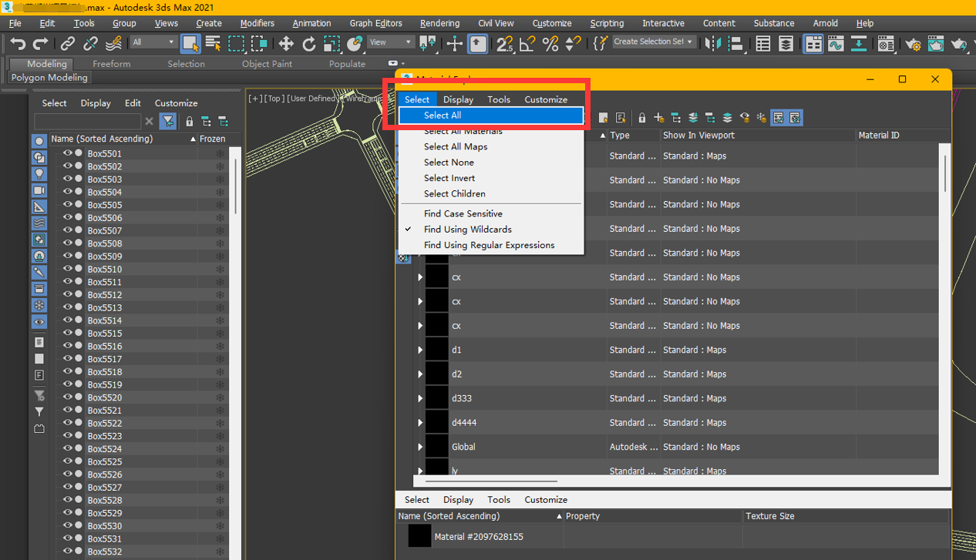Click black swatch beside d1 material
The width and height of the screenshot is (976, 560).
[437, 350]
